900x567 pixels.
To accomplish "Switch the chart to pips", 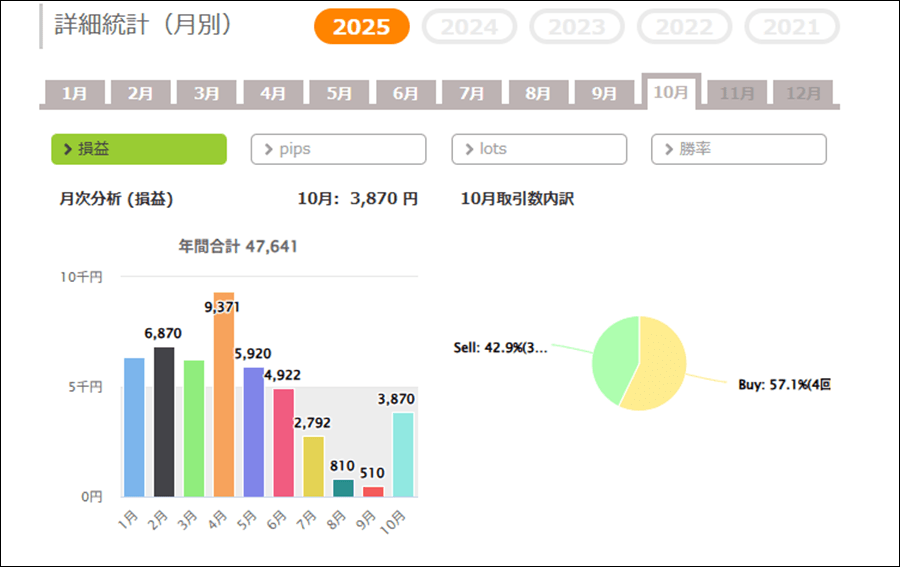I will point(338,149).
